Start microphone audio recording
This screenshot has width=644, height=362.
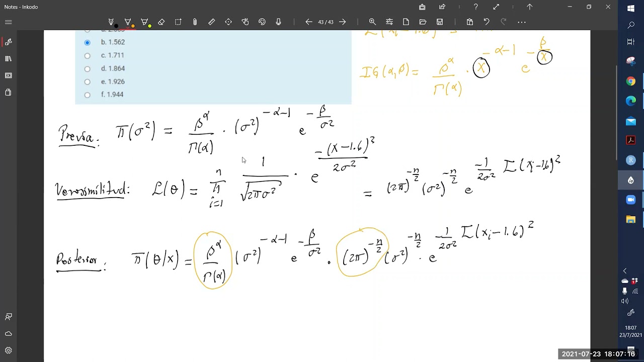[x=278, y=22]
